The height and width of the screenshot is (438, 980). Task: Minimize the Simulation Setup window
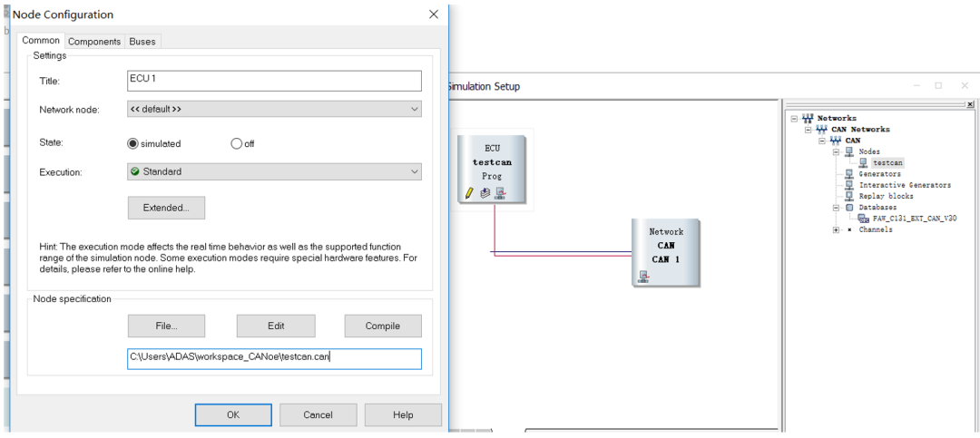coord(916,85)
